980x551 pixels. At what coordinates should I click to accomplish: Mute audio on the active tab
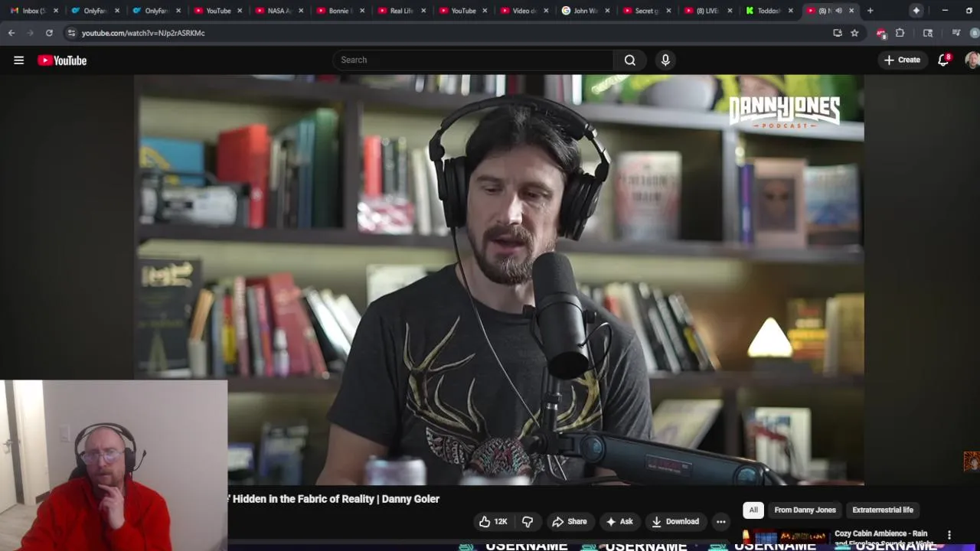[x=839, y=11]
